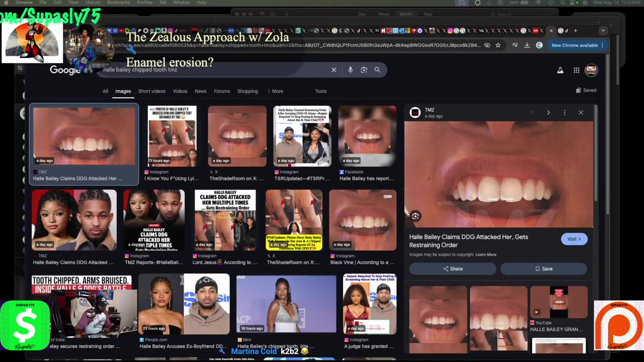
Task: Open the Apple menu
Action: 6,3
